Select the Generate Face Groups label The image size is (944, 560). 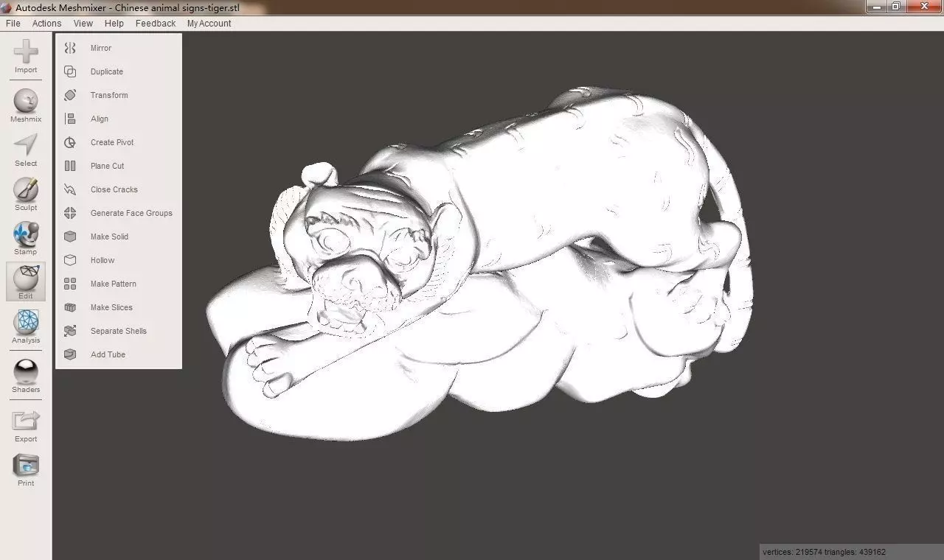[131, 213]
